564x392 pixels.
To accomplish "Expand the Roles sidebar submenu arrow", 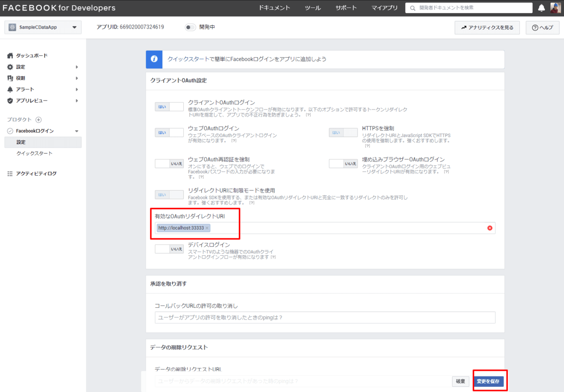I will 77,78.
